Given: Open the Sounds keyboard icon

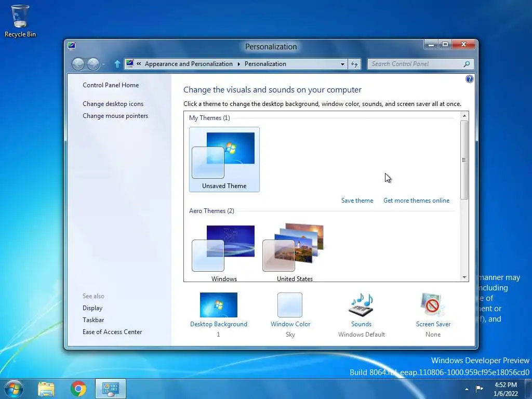Looking at the screenshot, I should pos(362,305).
